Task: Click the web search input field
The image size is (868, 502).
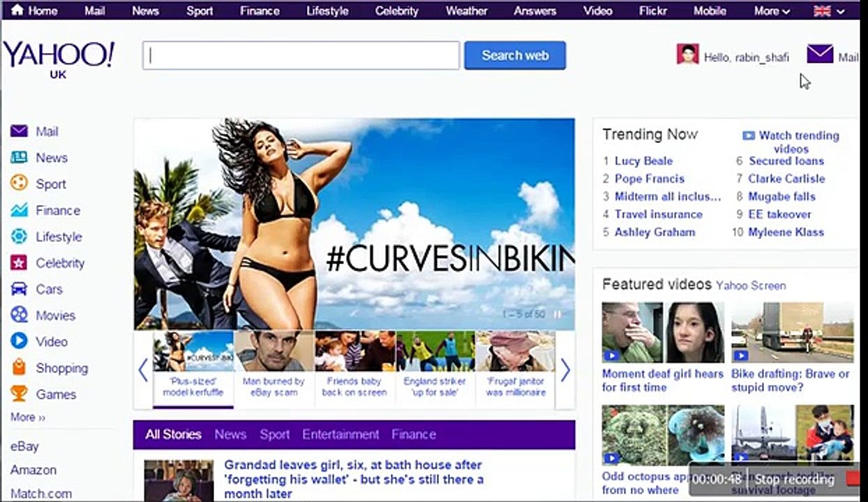Action: (301, 55)
